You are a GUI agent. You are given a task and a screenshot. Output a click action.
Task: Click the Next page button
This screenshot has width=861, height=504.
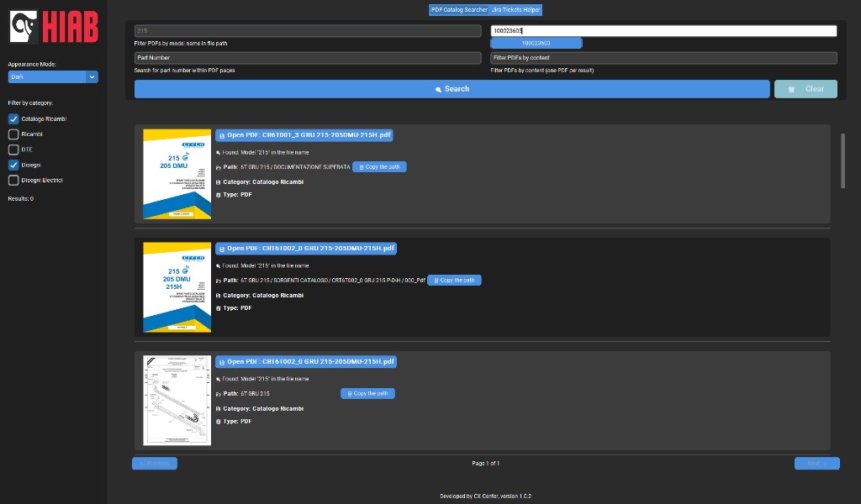tap(817, 464)
